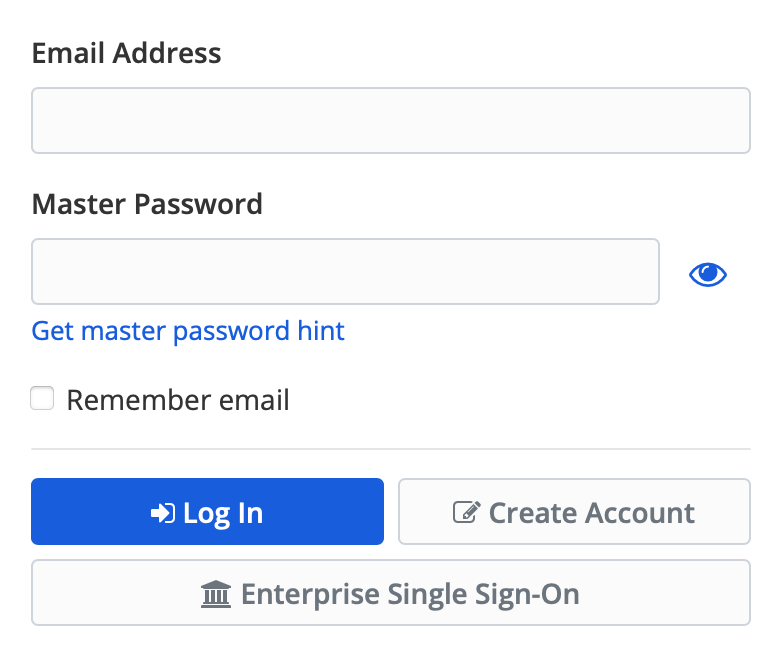The height and width of the screenshot is (654, 778).
Task: Click the bank building icon for Enterprise SSO
Action: (216, 594)
